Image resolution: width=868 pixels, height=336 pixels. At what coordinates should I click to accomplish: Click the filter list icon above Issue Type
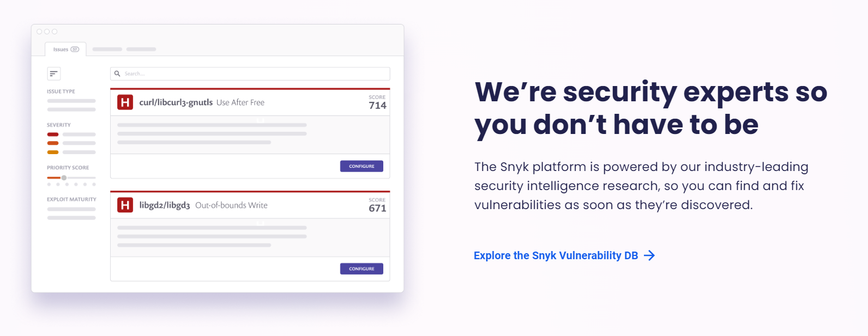coord(53,74)
